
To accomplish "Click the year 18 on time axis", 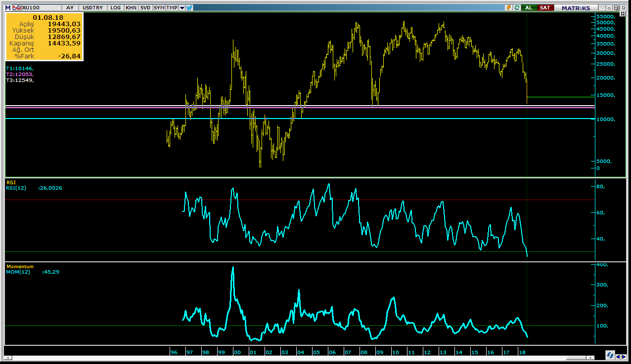I will [x=522, y=352].
